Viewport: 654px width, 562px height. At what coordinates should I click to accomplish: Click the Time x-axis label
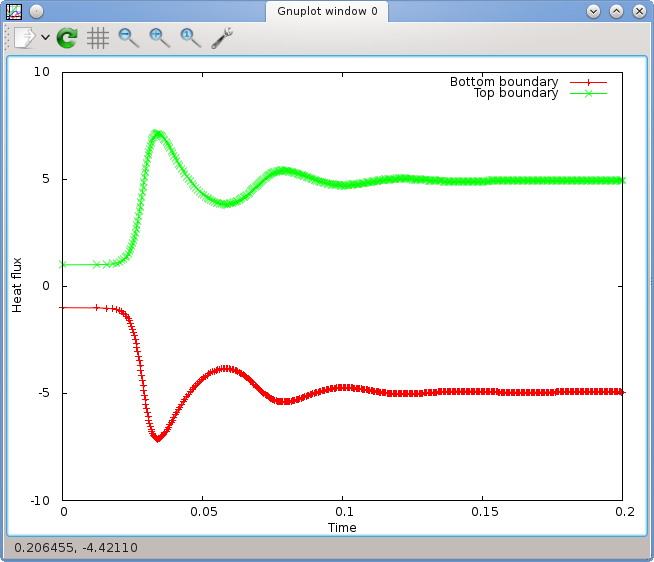coord(342,527)
